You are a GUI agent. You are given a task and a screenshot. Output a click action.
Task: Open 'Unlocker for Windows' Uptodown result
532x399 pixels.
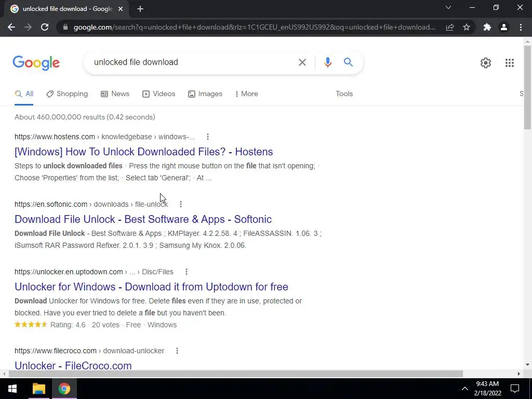pyautogui.click(x=151, y=287)
